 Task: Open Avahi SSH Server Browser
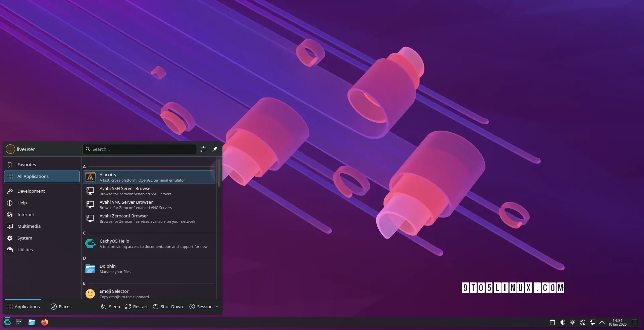point(149,191)
